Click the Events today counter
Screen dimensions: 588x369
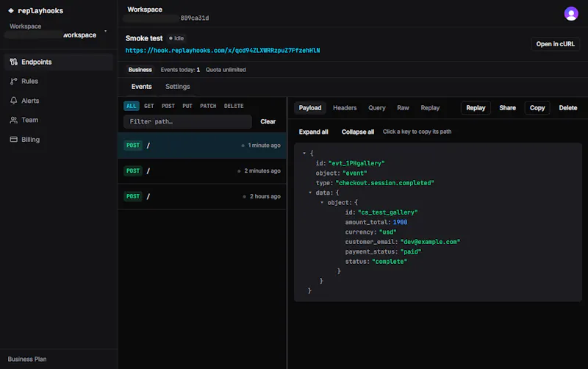pos(180,70)
